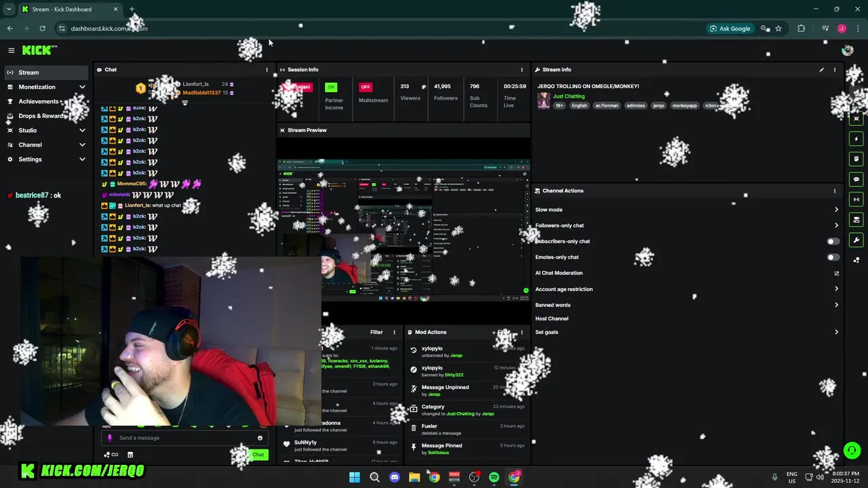The image size is (868, 488).
Task: Expand the Channel sidebar section
Action: 46,145
